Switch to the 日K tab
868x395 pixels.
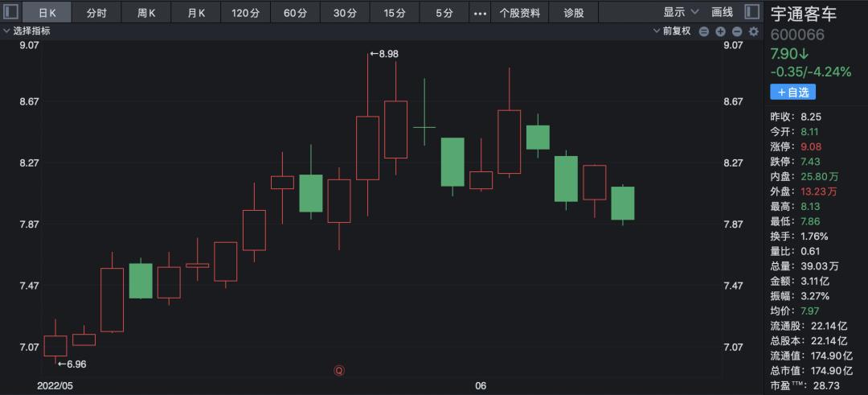(x=47, y=13)
